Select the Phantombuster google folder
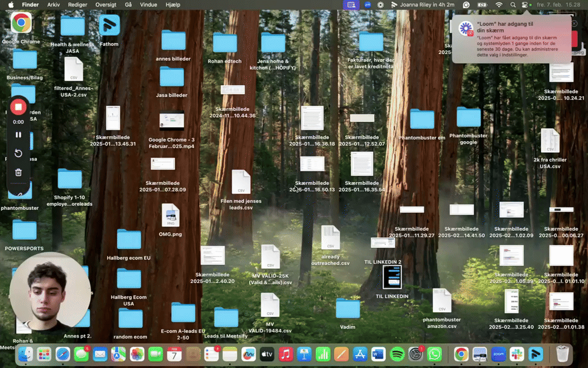588x368 pixels. click(468, 117)
